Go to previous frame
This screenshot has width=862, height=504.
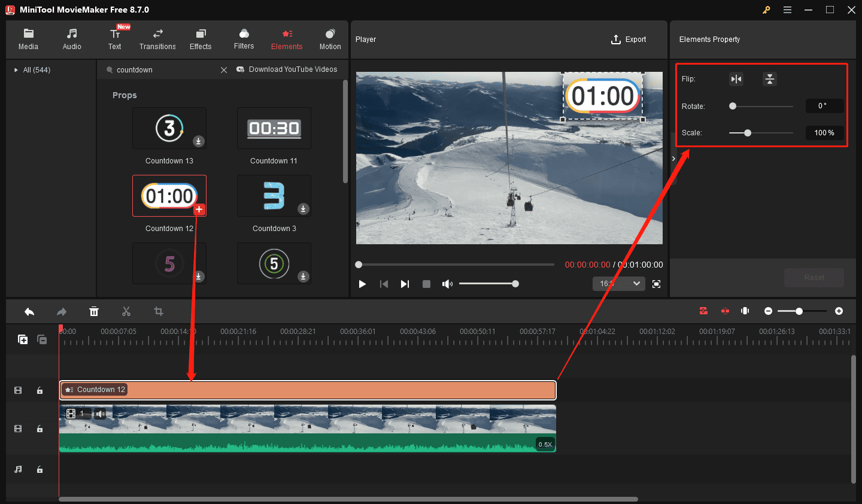click(384, 284)
